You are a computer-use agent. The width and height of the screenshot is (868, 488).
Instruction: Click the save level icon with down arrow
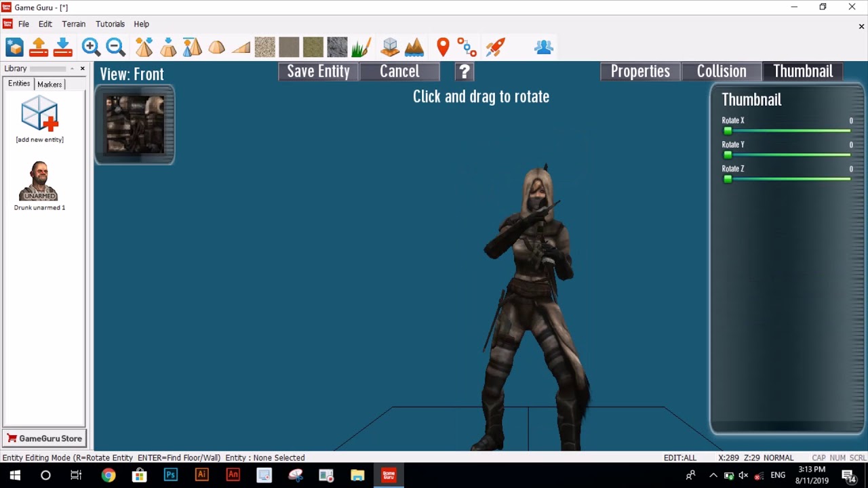point(62,47)
